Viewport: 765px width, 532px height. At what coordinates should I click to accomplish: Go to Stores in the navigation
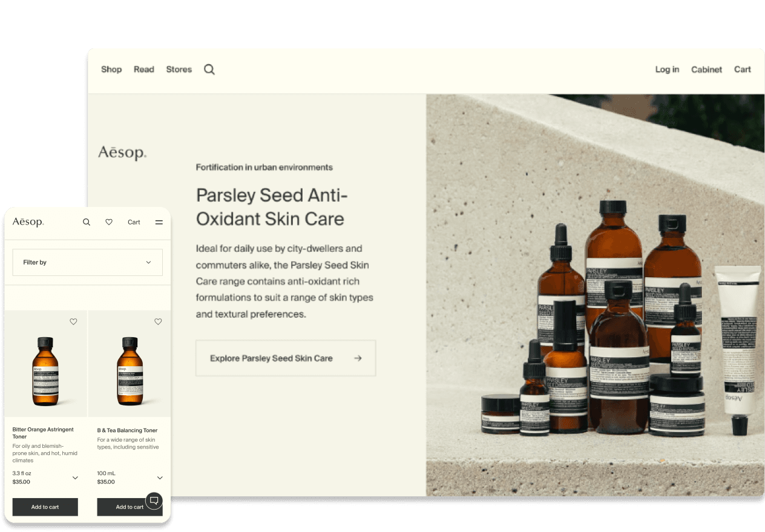179,70
